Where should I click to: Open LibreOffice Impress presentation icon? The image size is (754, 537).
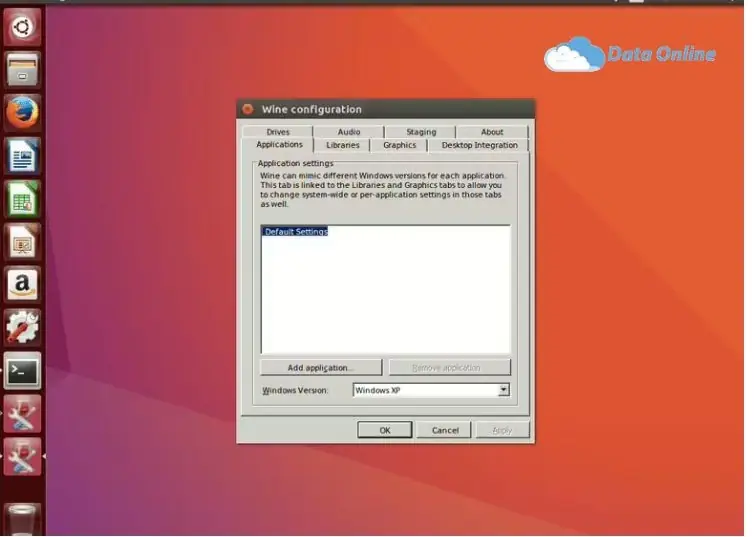coord(22,242)
